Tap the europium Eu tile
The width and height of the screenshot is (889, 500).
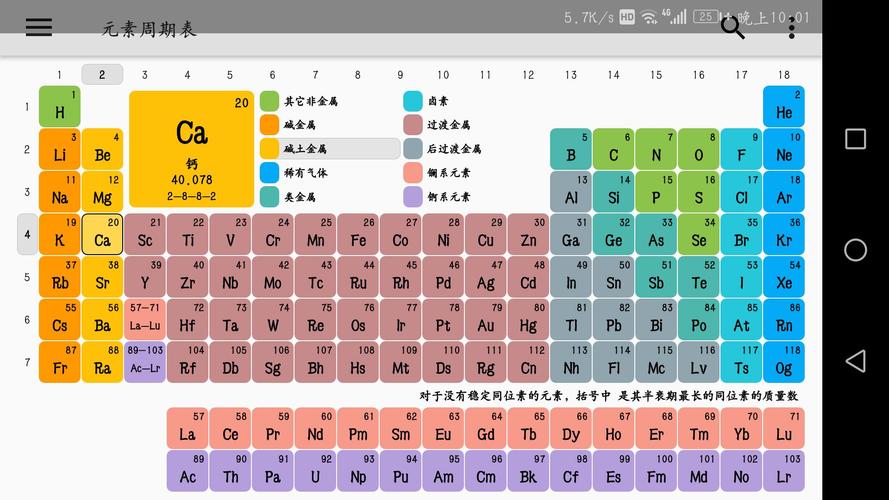pos(443,428)
